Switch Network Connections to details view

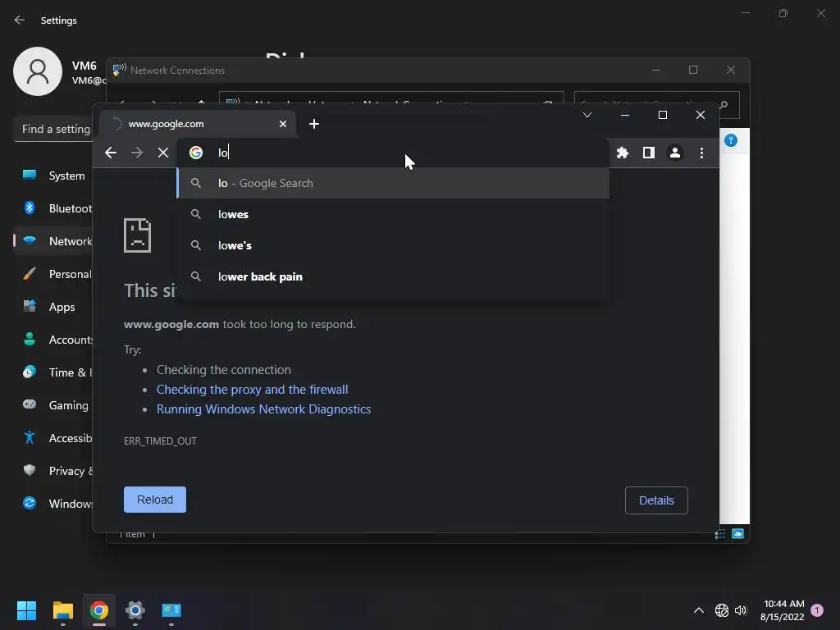(x=720, y=533)
